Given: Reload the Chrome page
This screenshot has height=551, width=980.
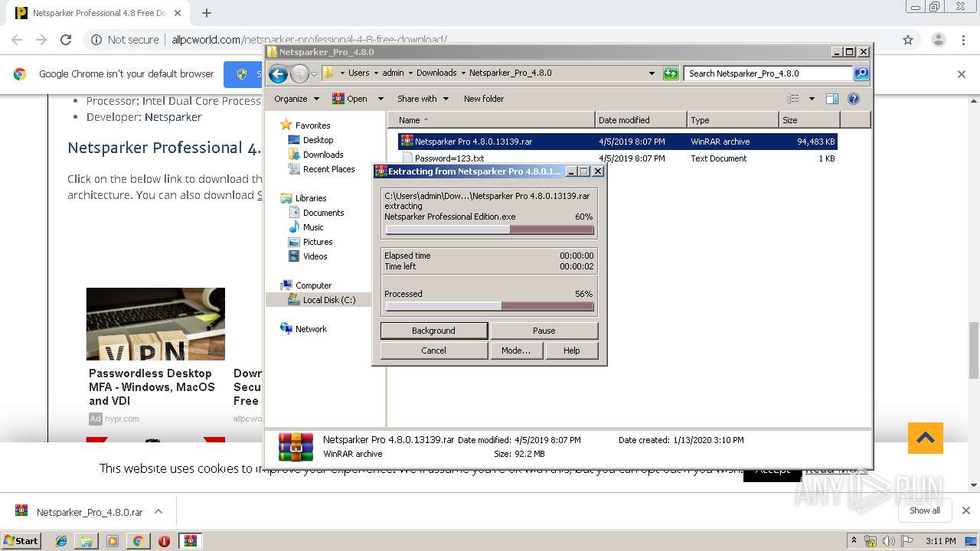Looking at the screenshot, I should [x=66, y=40].
